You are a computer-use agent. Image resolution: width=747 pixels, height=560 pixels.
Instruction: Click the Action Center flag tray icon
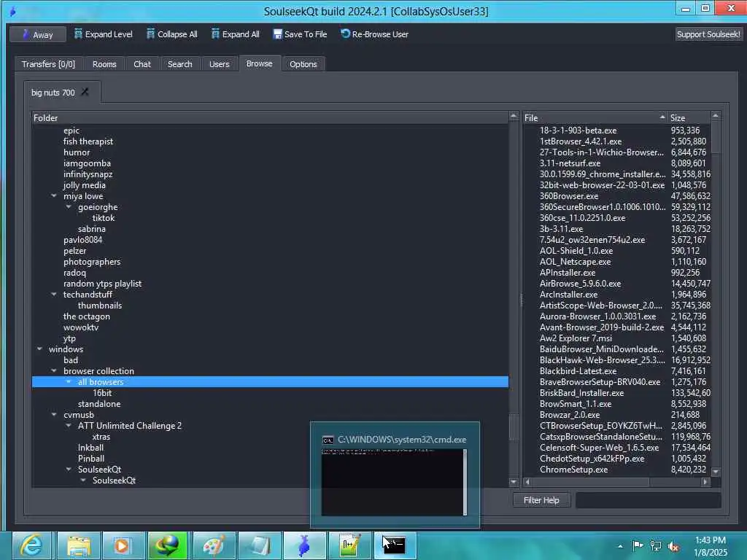pos(638,546)
